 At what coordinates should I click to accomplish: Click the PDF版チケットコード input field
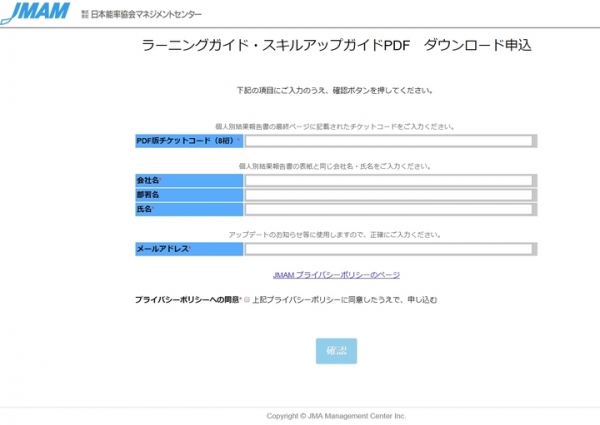pyautogui.click(x=389, y=141)
